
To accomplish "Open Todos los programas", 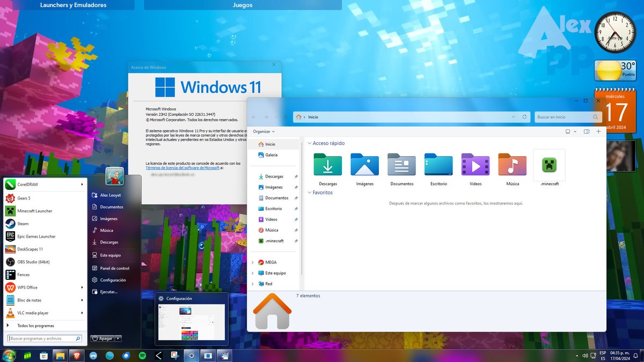I will coord(35,326).
